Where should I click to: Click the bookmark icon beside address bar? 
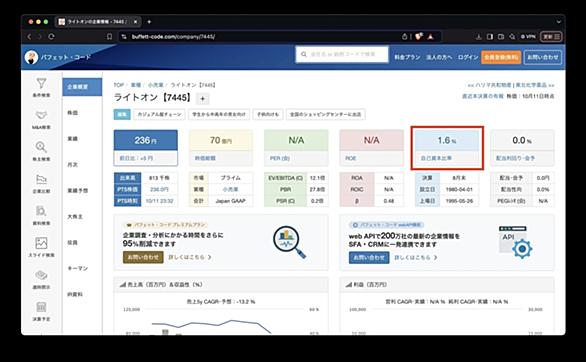click(109, 37)
